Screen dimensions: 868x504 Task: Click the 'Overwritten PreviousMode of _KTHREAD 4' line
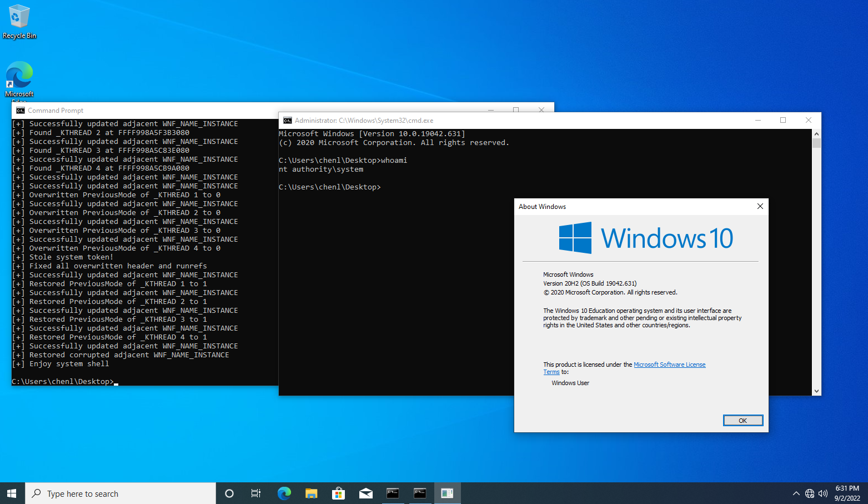click(x=116, y=248)
